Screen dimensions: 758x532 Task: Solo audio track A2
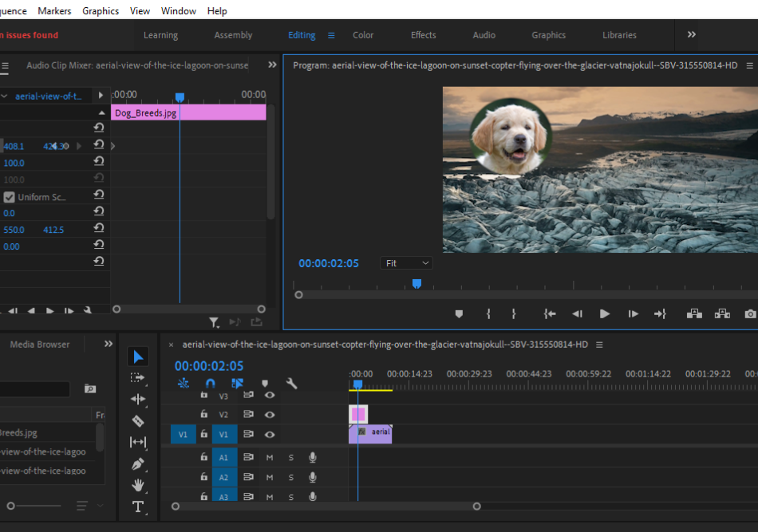291,478
